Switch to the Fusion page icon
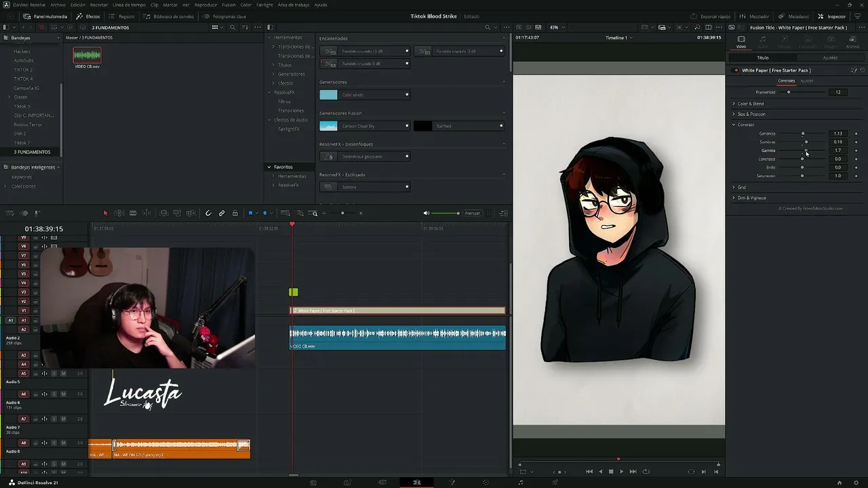868x488 pixels. [451, 483]
